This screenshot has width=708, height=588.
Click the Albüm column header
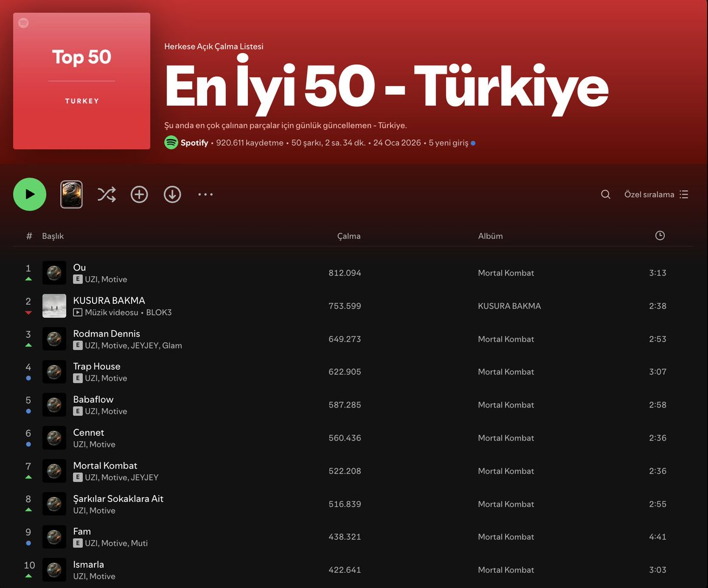point(490,236)
